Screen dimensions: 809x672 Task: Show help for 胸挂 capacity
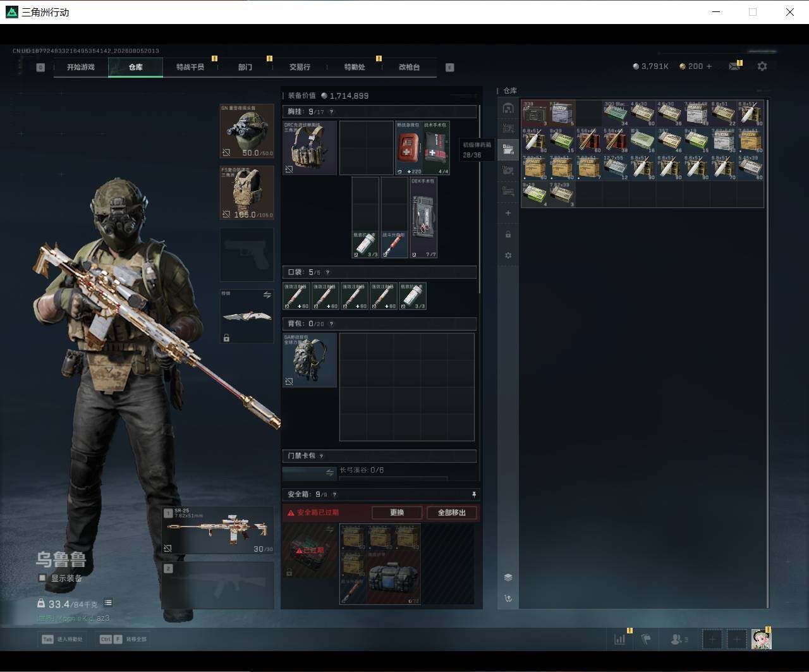click(x=331, y=112)
